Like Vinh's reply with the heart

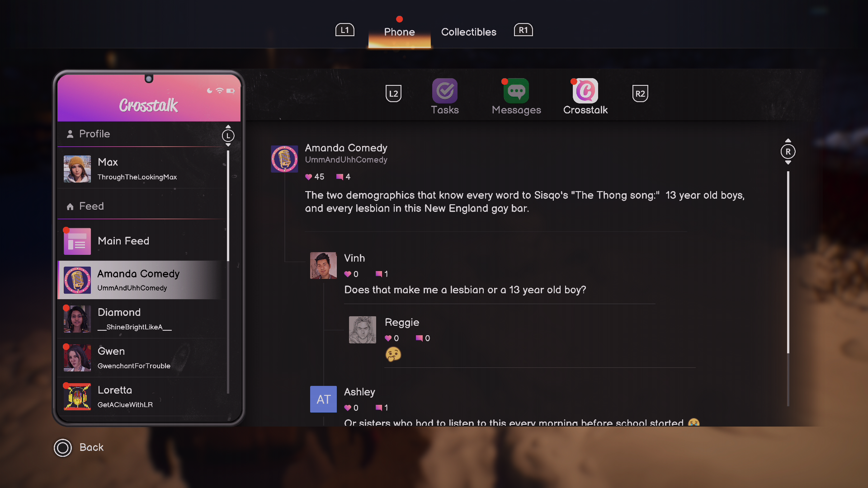pyautogui.click(x=348, y=274)
